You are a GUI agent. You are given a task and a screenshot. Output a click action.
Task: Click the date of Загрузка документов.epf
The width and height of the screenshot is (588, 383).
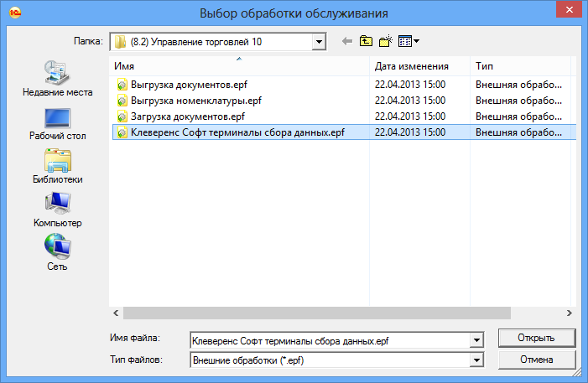(x=410, y=116)
